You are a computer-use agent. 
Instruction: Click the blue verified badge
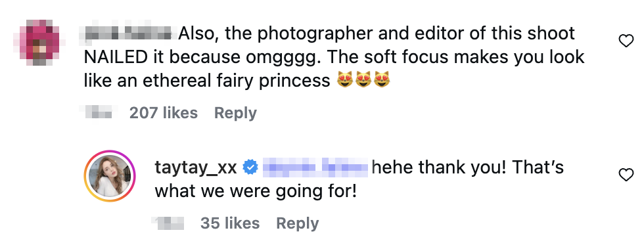pos(250,168)
